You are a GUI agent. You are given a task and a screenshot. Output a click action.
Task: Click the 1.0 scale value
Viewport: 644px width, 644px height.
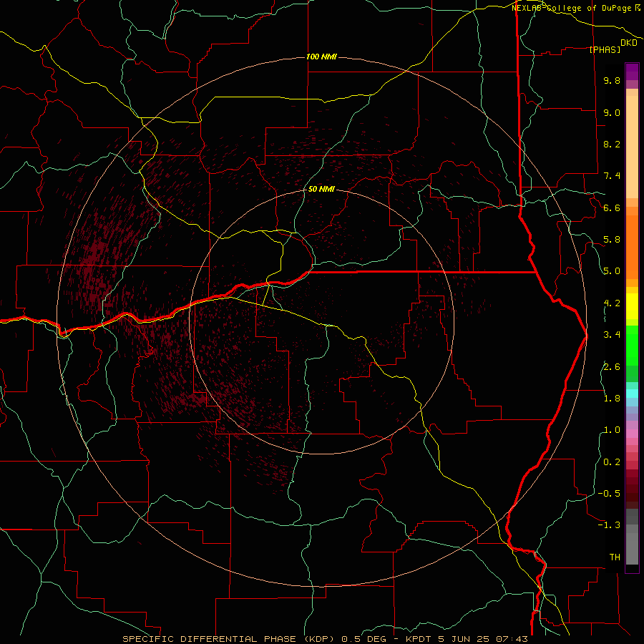612,430
